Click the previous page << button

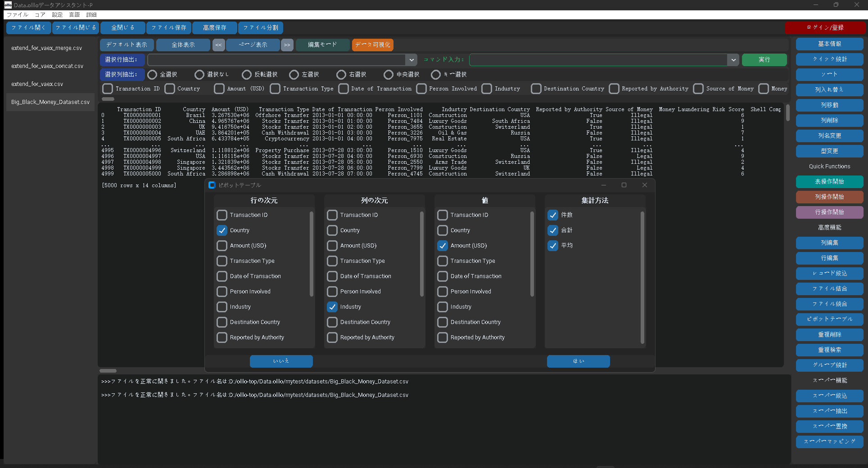click(x=218, y=45)
